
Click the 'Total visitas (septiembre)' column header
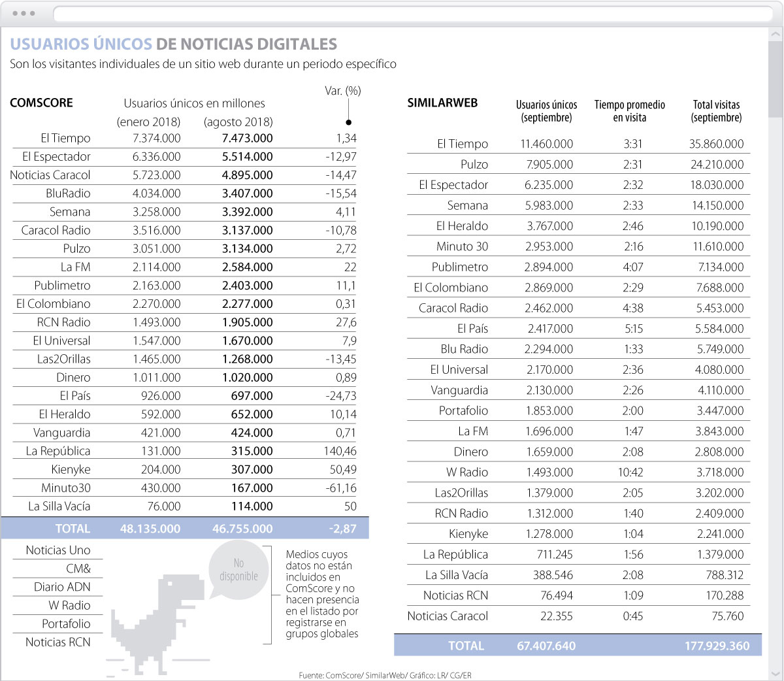716,111
